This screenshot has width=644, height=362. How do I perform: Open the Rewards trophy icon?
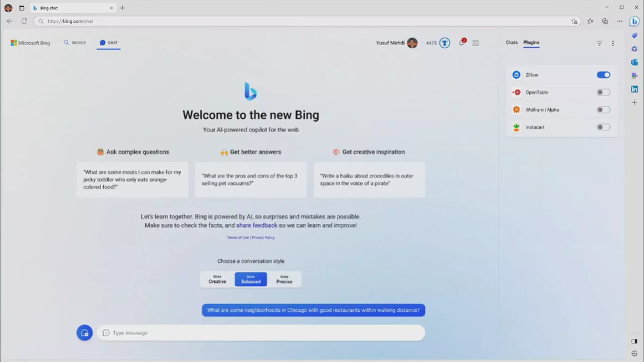(x=445, y=43)
